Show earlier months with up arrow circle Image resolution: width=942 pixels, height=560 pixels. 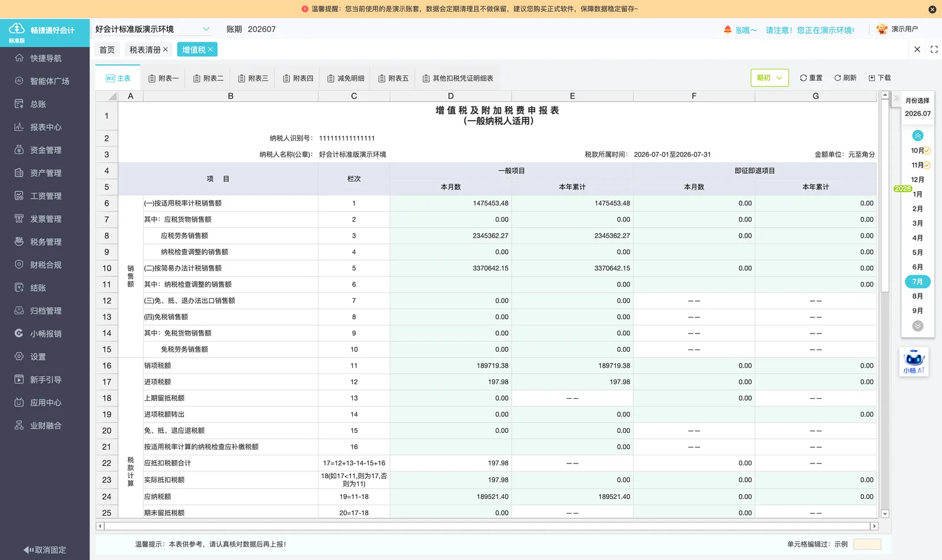pyautogui.click(x=918, y=136)
